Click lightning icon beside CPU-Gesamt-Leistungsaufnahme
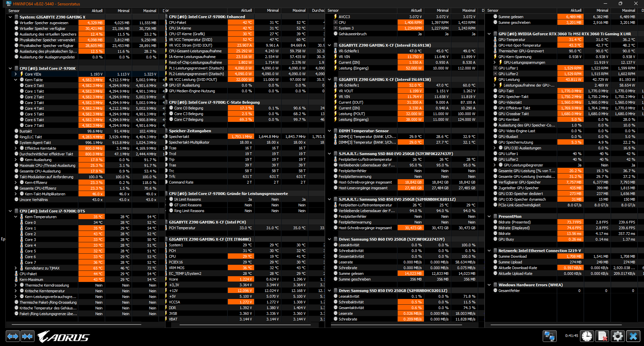Image resolution: width=644 pixels, height=346 pixels. (166, 51)
